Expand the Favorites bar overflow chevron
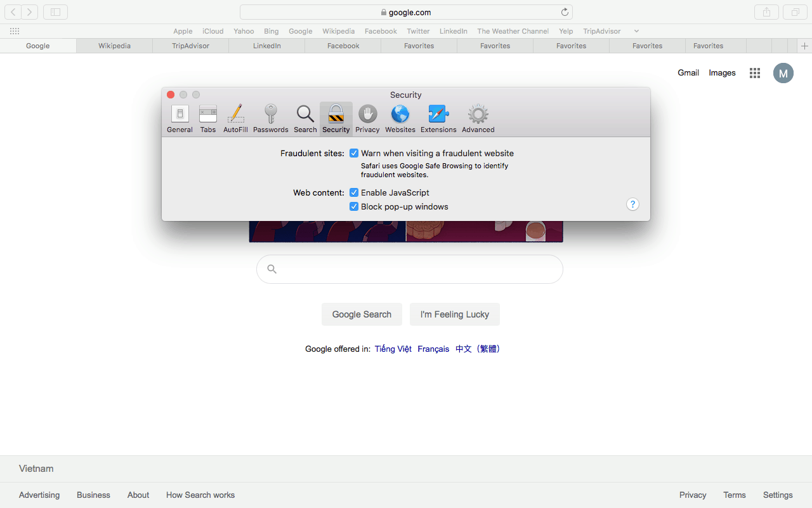Viewport: 812px width, 508px height. pyautogui.click(x=636, y=31)
